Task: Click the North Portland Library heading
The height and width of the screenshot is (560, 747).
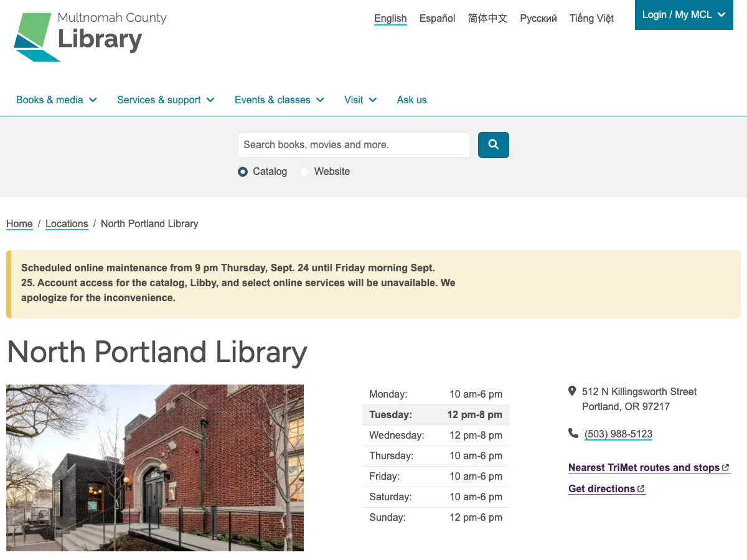Action: point(157,352)
